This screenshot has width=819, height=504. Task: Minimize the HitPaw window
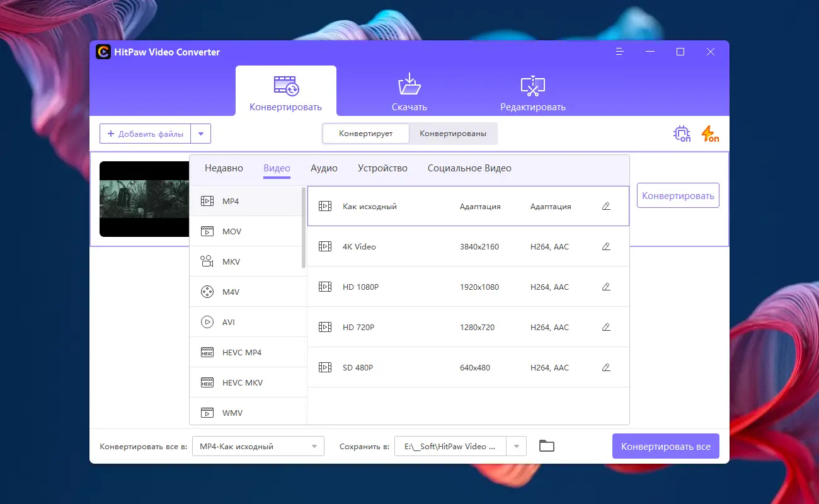(650, 52)
